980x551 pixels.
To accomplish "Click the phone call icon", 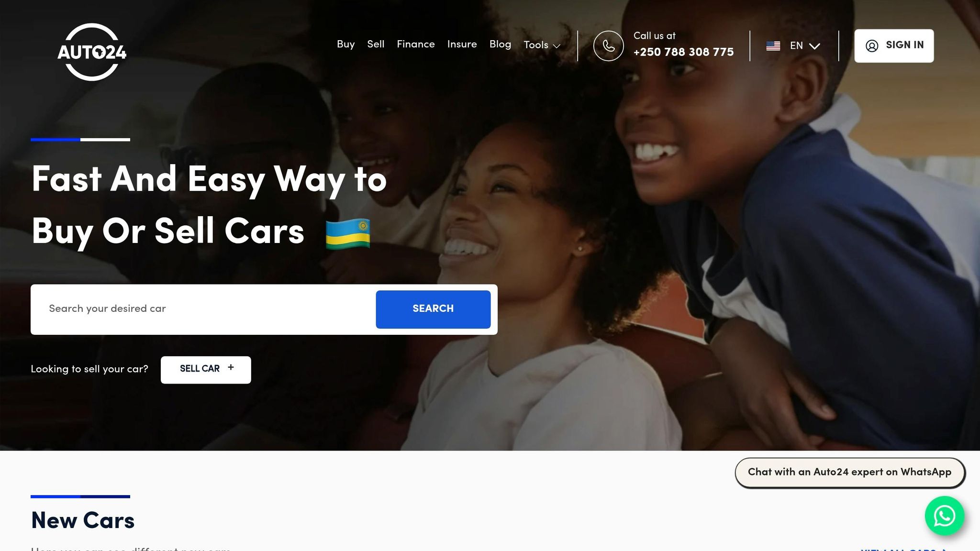I will pos(608,46).
